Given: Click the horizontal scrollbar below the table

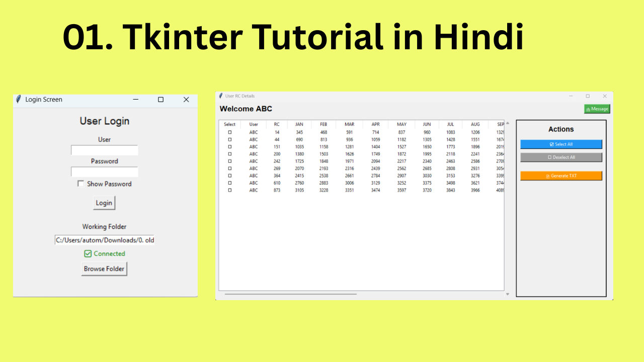Looking at the screenshot, I should point(291,294).
